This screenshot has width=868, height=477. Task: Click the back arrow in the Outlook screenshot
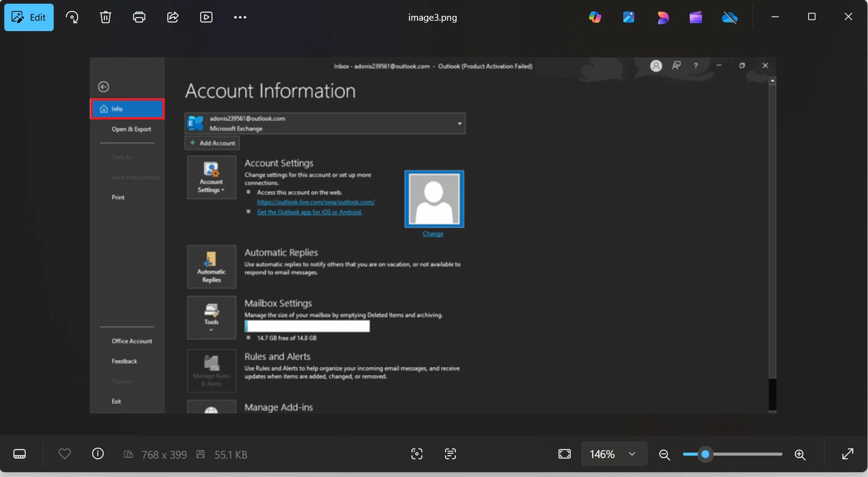tap(104, 87)
